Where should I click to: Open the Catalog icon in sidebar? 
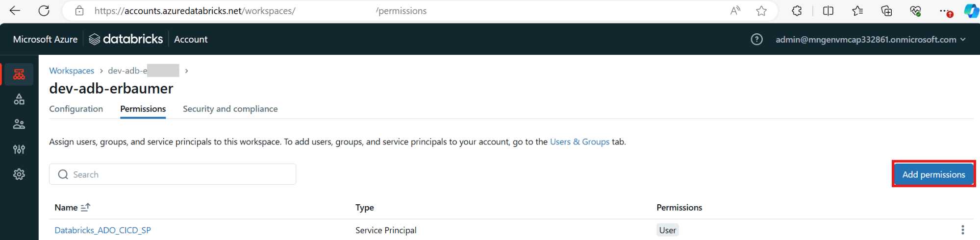point(19,99)
